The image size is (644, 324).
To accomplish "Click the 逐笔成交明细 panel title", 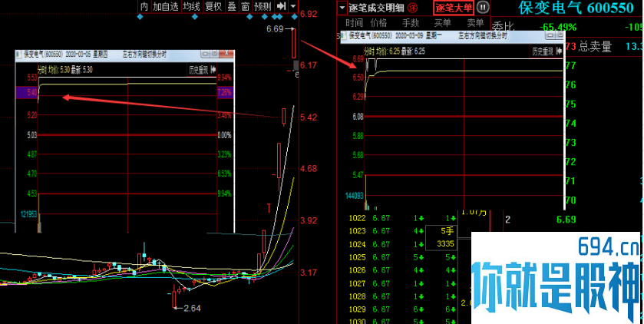I will 377,8.
